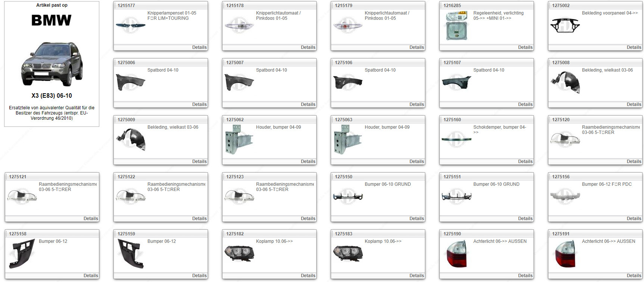Click part number header 1275150

click(x=343, y=177)
